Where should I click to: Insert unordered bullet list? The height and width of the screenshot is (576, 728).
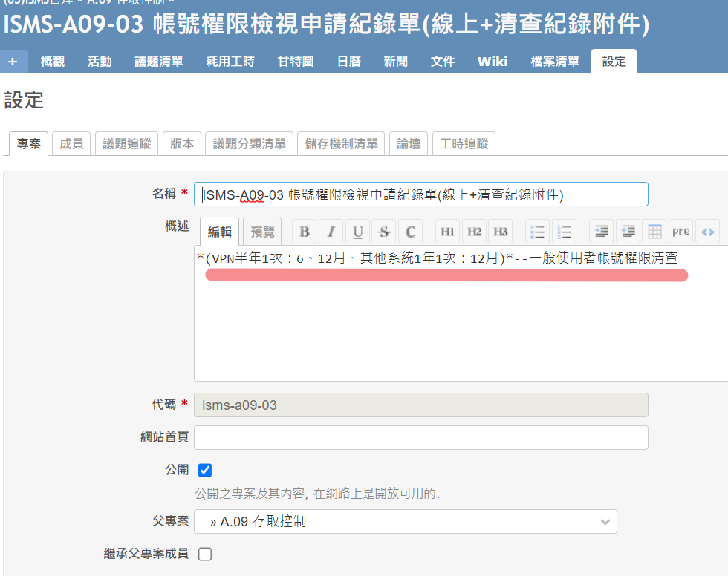click(537, 232)
